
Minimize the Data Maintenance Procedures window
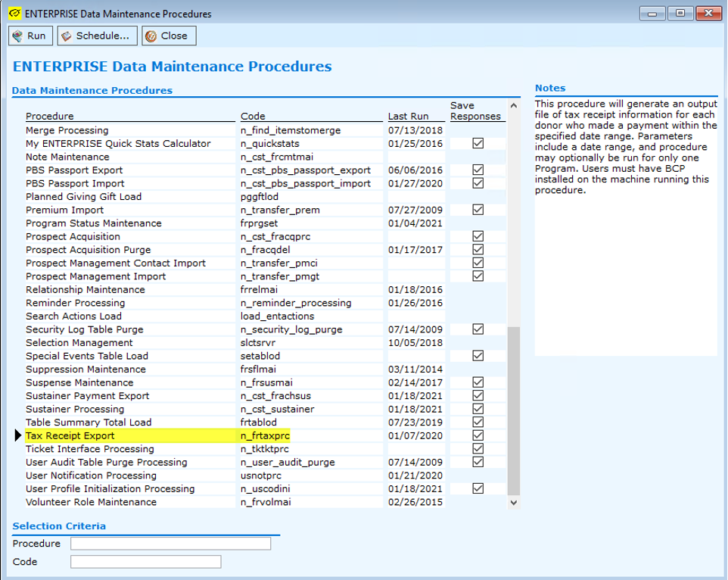pos(652,14)
